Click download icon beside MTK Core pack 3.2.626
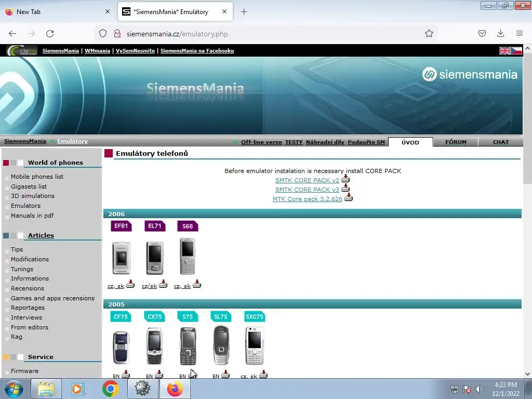 349,197
